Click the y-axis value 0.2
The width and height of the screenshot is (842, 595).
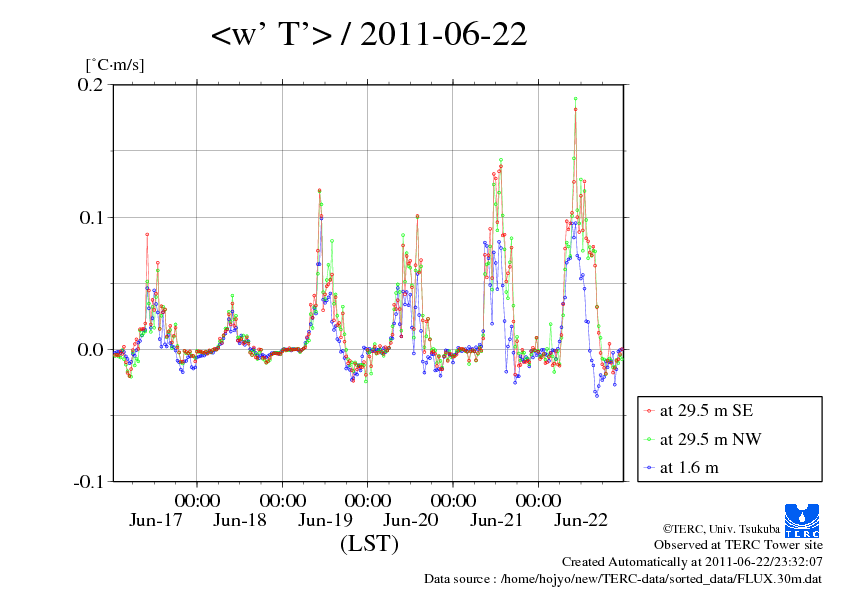[x=90, y=84]
